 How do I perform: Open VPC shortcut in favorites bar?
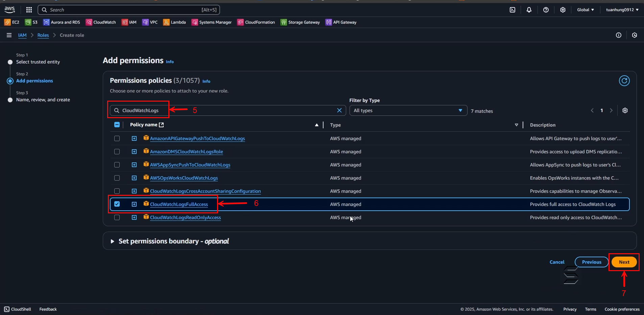(150, 22)
